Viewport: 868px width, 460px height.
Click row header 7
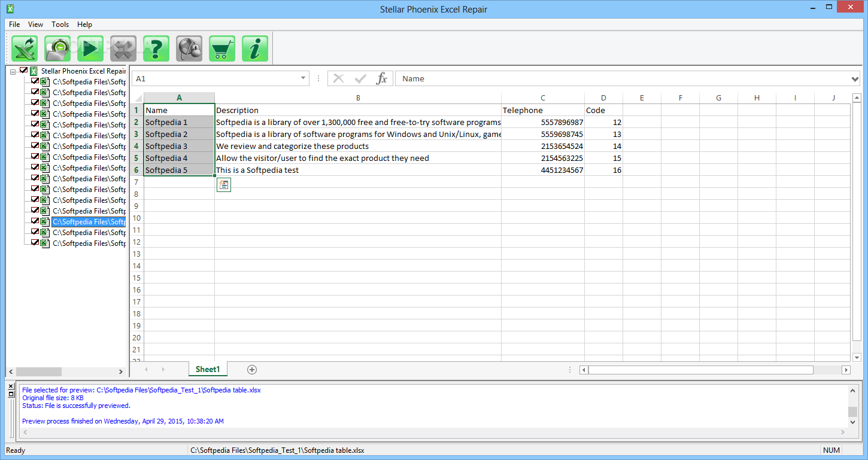click(137, 182)
